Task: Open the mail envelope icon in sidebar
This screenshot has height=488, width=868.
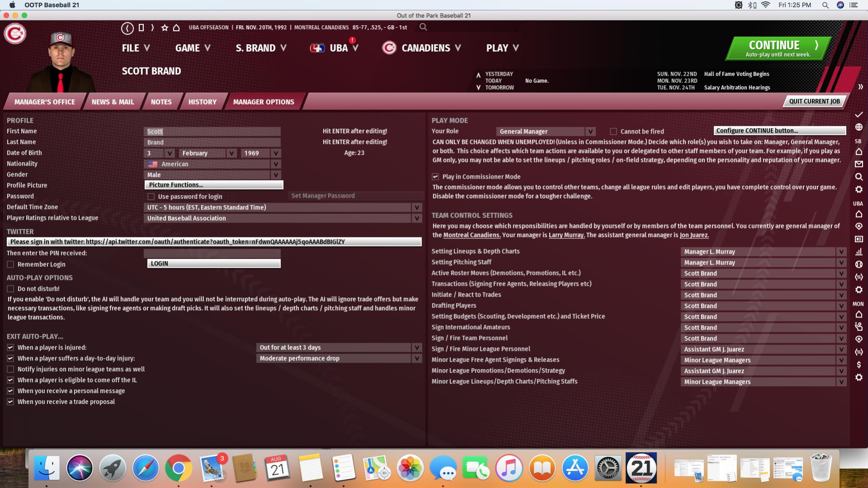Action: tap(859, 164)
